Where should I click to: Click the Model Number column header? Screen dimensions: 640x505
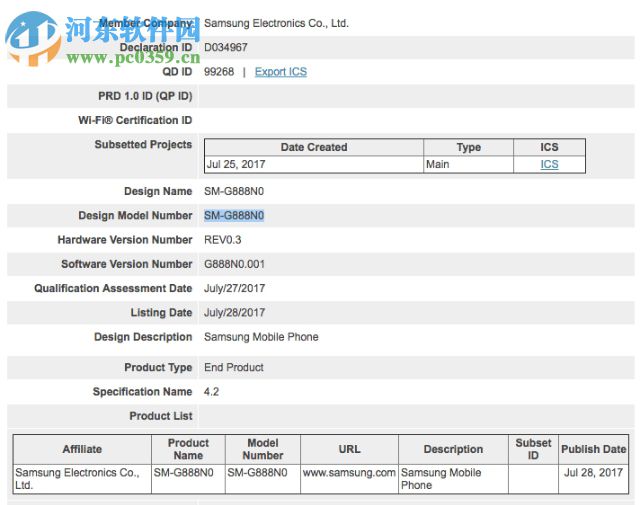[x=263, y=449]
